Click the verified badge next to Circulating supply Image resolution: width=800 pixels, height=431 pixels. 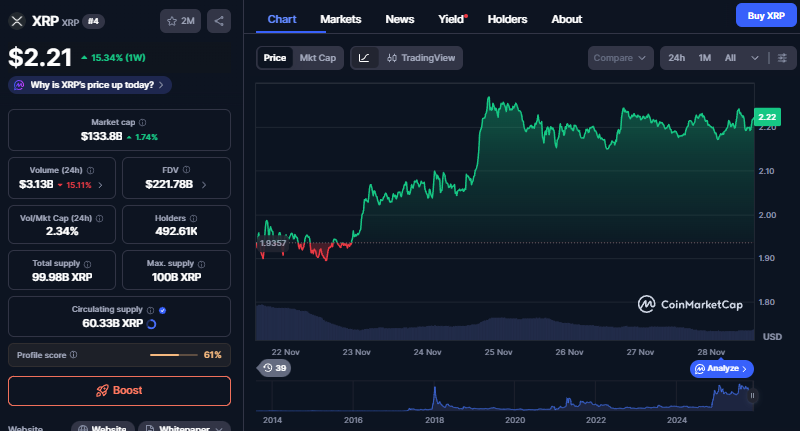click(162, 310)
